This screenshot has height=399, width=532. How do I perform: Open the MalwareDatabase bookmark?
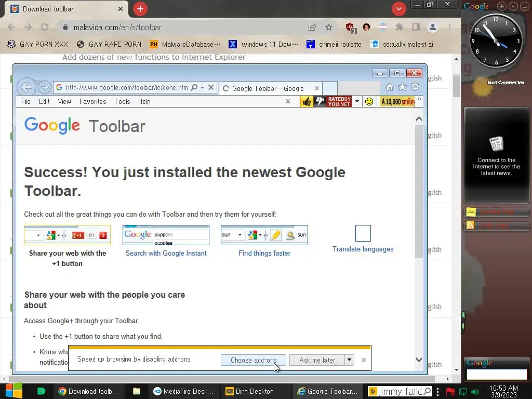(185, 44)
